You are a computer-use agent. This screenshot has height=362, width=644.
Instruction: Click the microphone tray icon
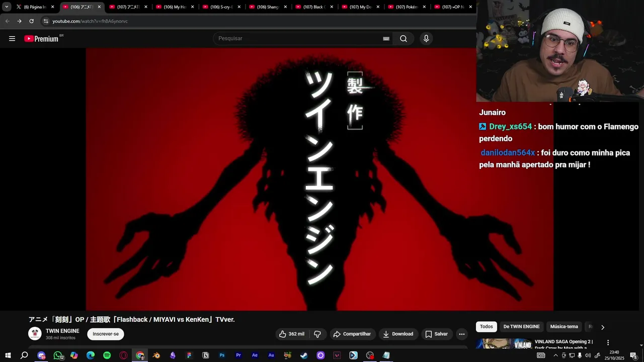click(580, 355)
